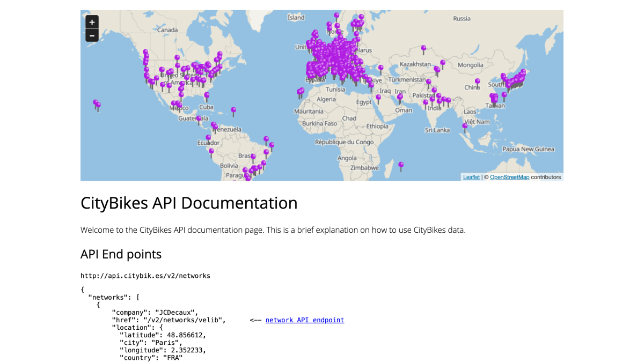
Task: Click the Black Sea marker above Türkiye
Action: (x=381, y=70)
